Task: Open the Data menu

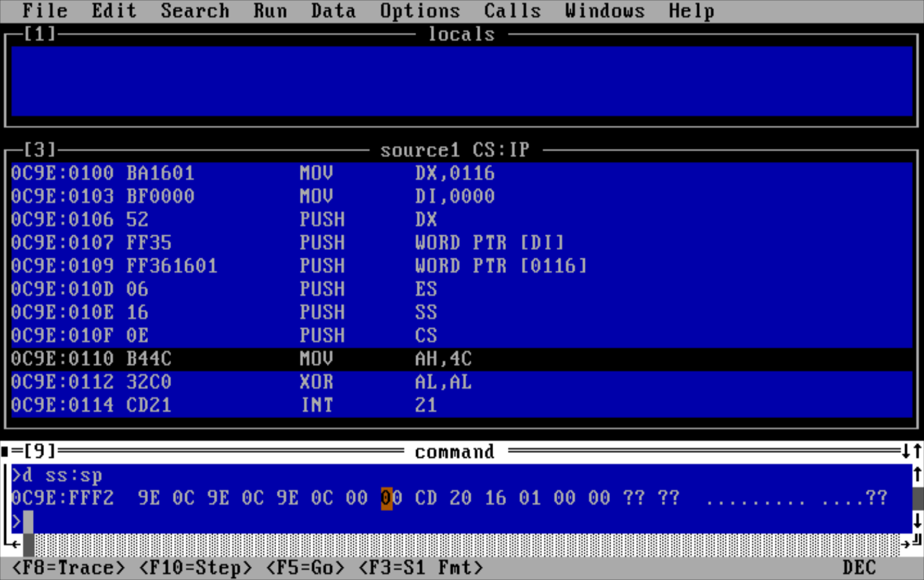Action: coord(333,11)
